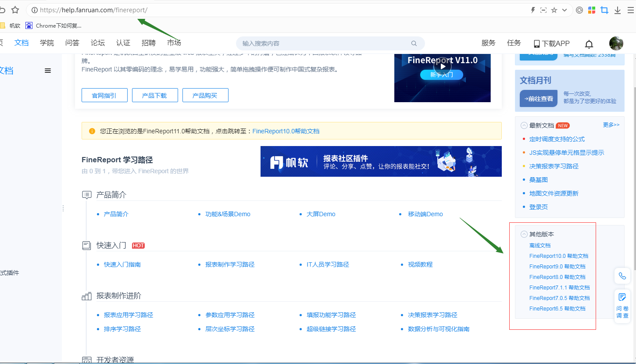
Task: Open the address bar dropdown chevron
Action: (565, 10)
